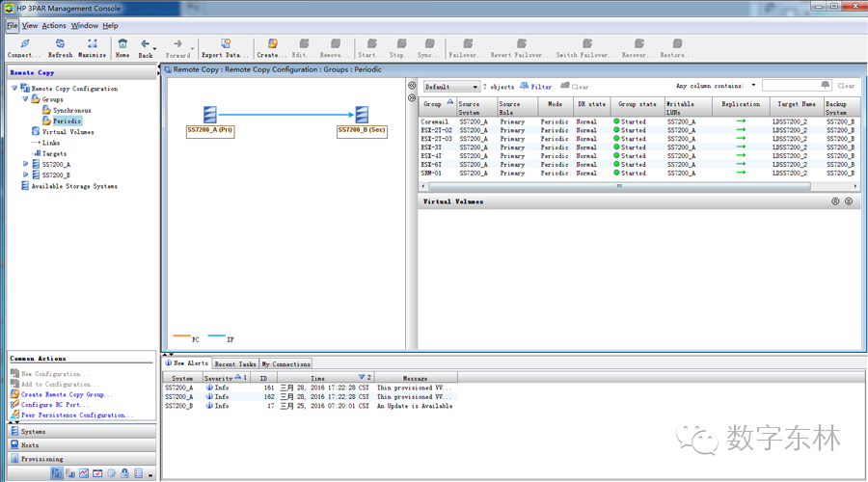Click the Maximize toolbar icon
868x482 pixels.
coord(92,43)
